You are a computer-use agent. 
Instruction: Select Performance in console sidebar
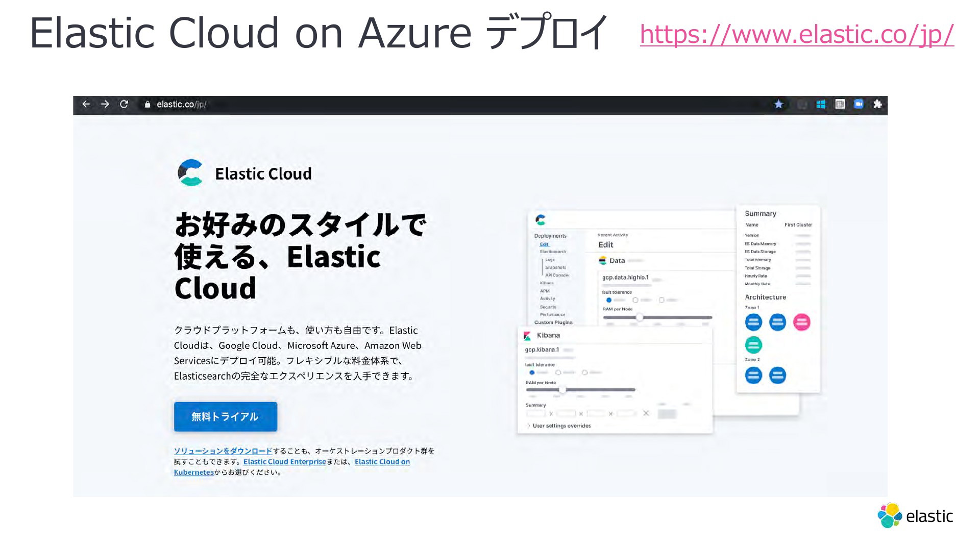[x=552, y=315]
